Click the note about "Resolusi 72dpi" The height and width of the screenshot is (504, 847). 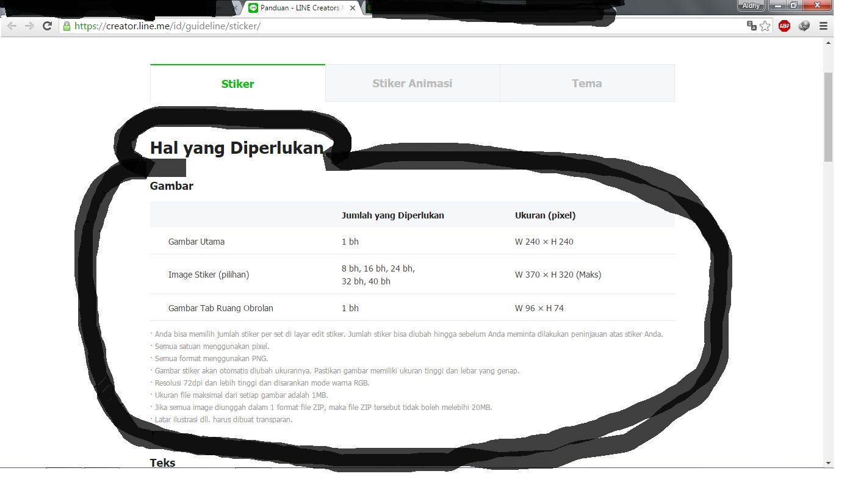click(260, 383)
